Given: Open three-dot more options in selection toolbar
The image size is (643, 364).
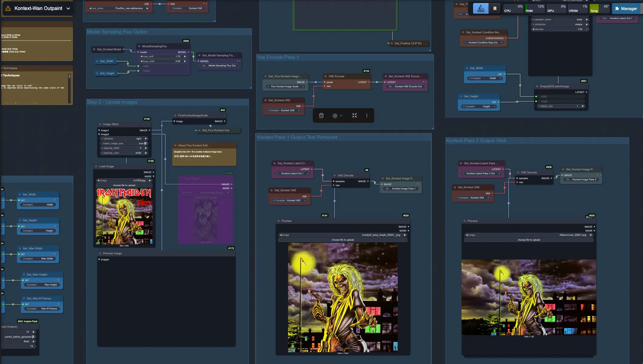Looking at the screenshot, I should click(x=367, y=115).
